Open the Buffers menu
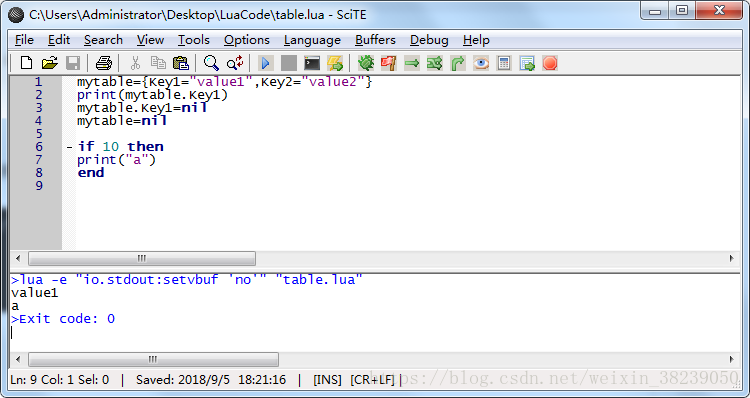 pyautogui.click(x=375, y=40)
